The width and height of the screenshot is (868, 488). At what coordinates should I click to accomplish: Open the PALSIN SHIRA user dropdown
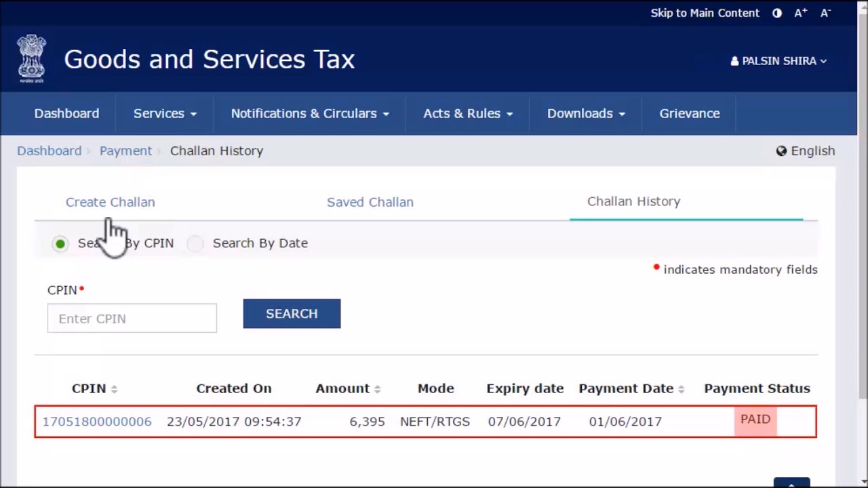778,61
